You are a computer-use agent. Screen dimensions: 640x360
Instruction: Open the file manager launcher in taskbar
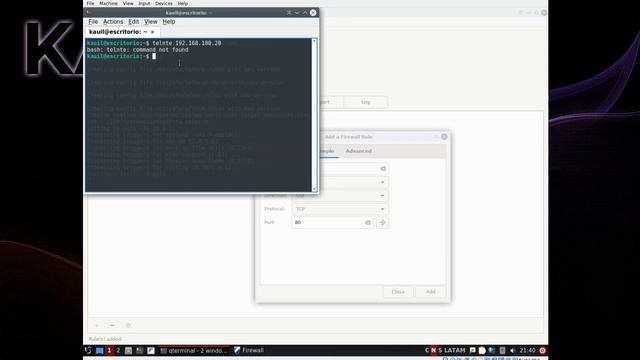click(128, 350)
